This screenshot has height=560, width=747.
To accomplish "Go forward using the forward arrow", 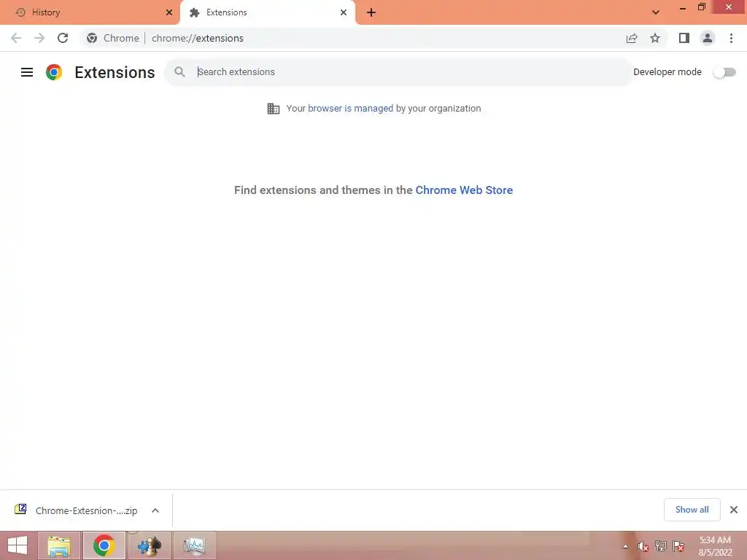I will (x=39, y=38).
